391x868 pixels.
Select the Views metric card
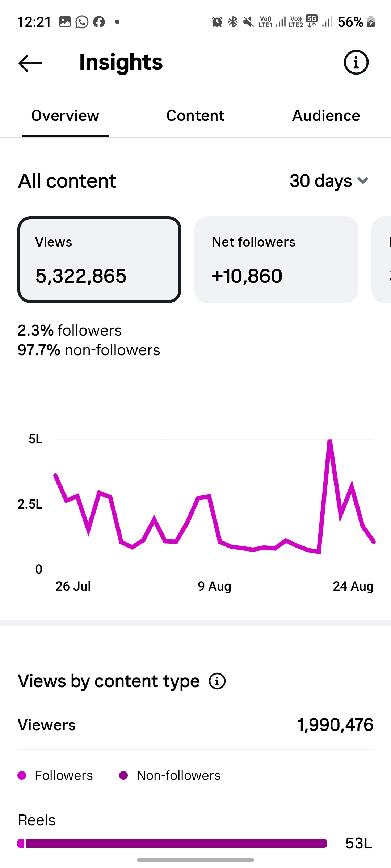coord(99,260)
